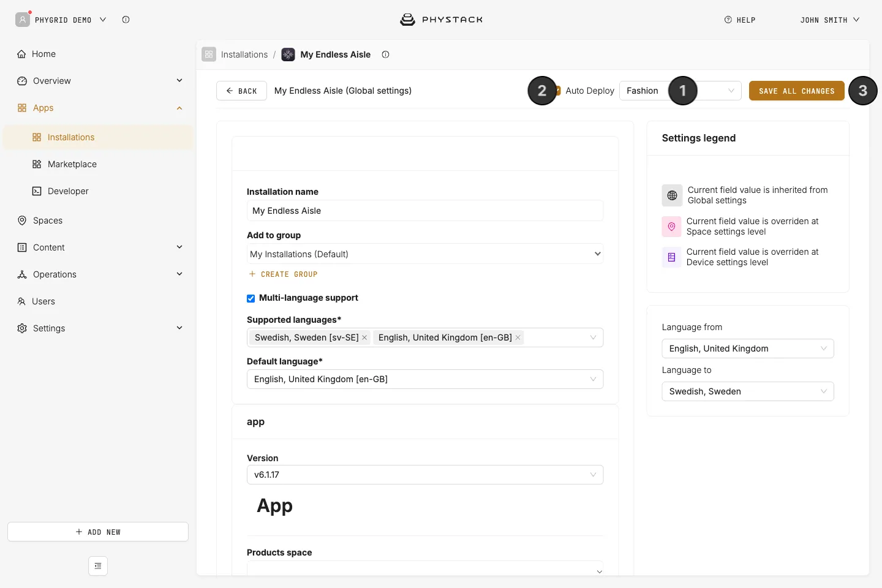Click the pink Space settings legend icon
Image resolution: width=882 pixels, height=588 pixels.
click(671, 227)
